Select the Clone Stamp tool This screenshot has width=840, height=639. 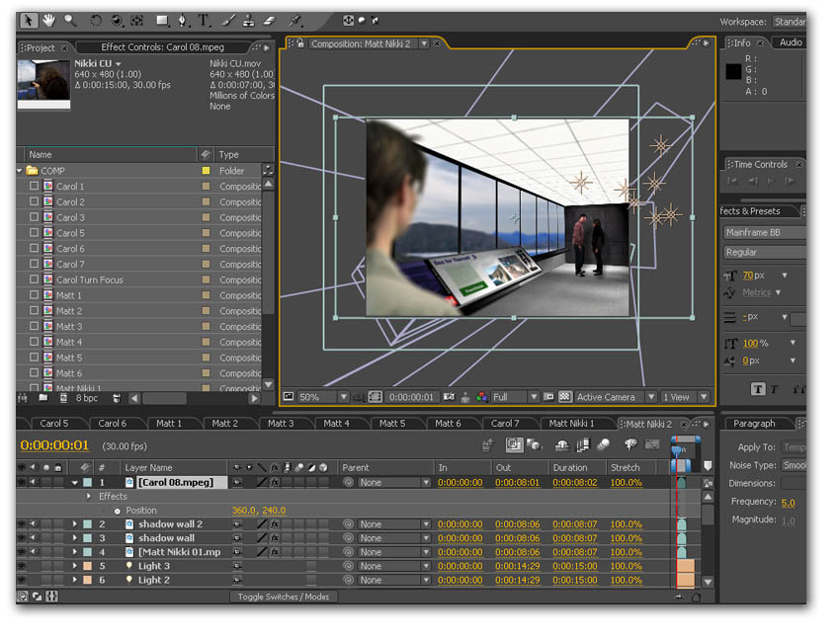point(247,20)
